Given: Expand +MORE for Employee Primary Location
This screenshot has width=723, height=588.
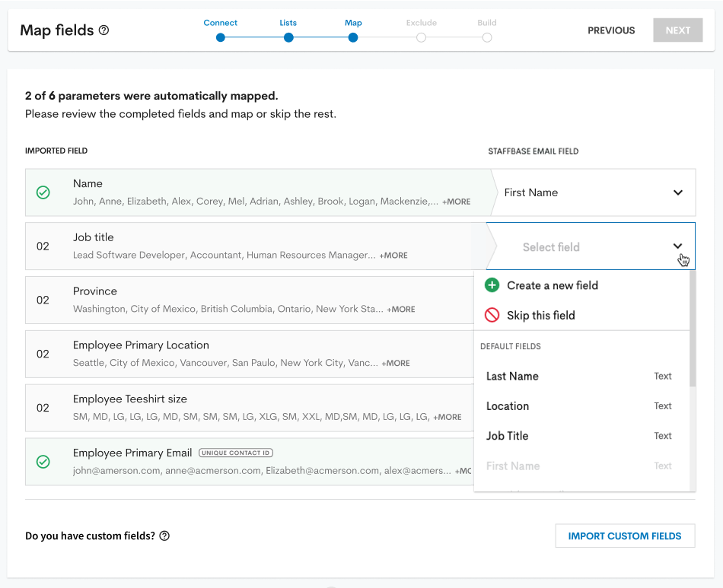Looking at the screenshot, I should click(396, 363).
